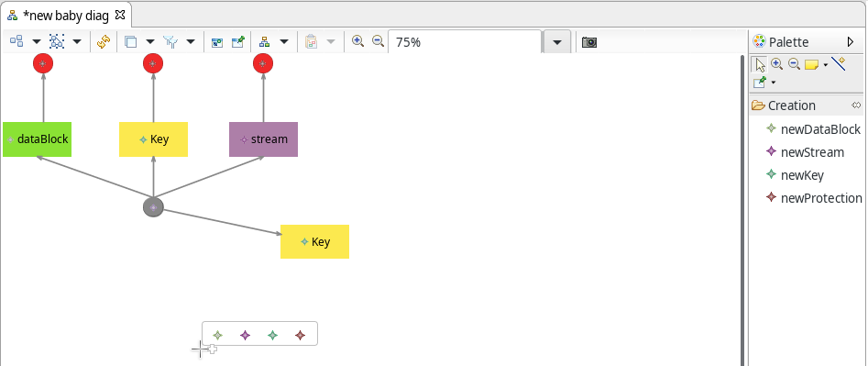The width and height of the screenshot is (868, 366).
Task: Select the yellow Note tool in Palette
Action: [x=811, y=65]
